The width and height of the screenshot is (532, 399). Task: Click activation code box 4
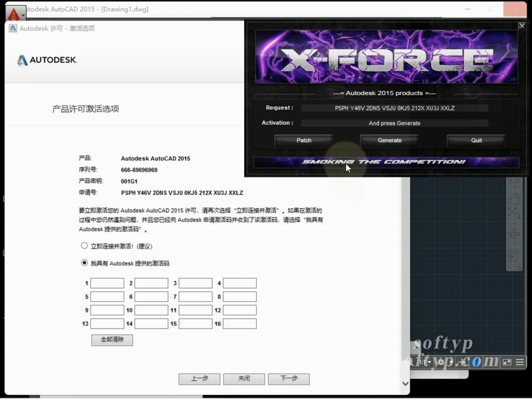tap(239, 283)
